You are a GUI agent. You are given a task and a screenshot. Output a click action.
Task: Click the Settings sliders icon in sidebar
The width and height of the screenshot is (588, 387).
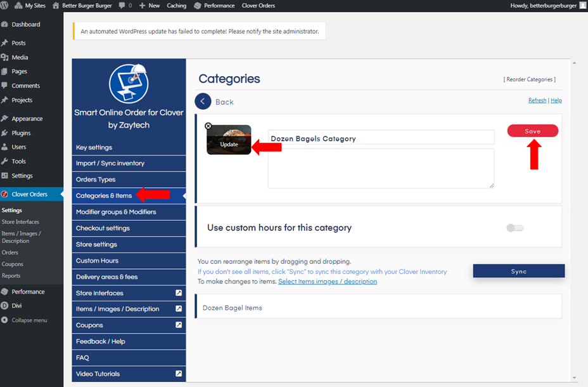click(x=4, y=176)
